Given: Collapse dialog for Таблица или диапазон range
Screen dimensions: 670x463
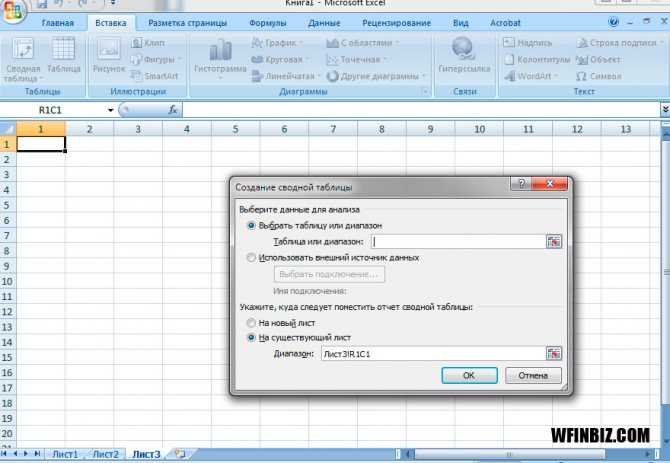Looking at the screenshot, I should pyautogui.click(x=554, y=241).
